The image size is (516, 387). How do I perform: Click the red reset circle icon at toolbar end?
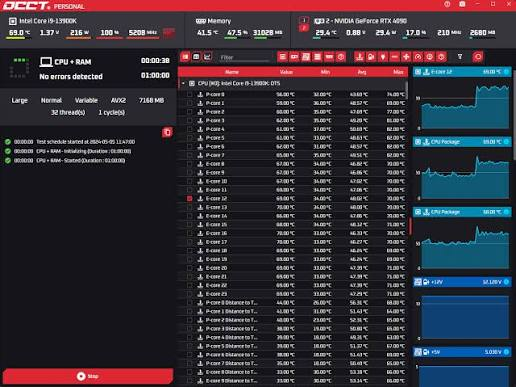click(478, 57)
